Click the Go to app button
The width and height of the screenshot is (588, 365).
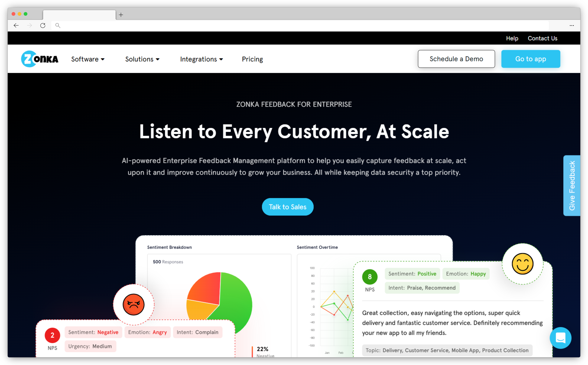(x=531, y=58)
